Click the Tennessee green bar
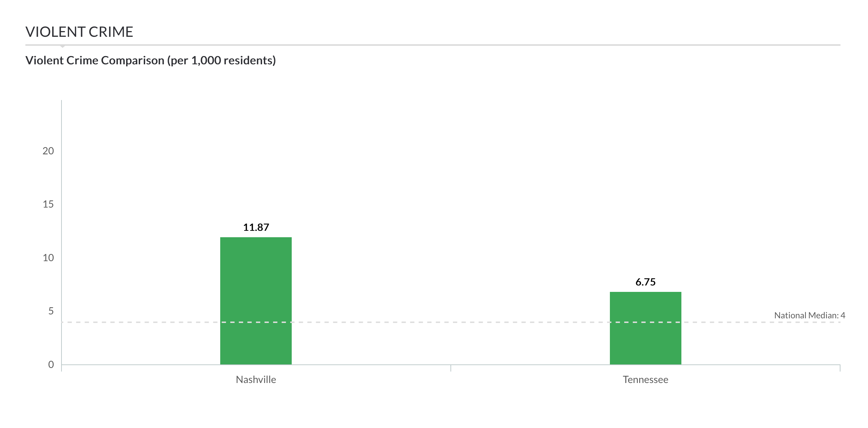Image resolution: width=868 pixels, height=428 pixels. (x=646, y=328)
